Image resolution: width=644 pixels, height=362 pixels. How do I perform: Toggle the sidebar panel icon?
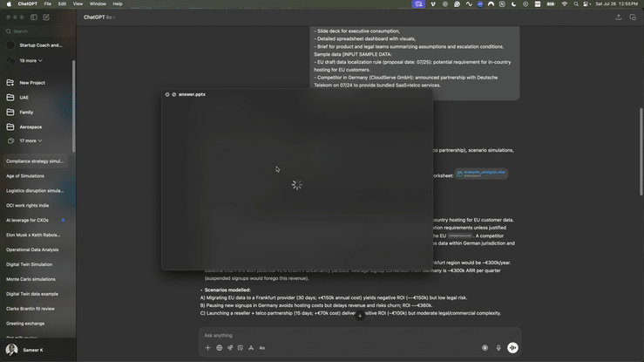click(x=34, y=17)
